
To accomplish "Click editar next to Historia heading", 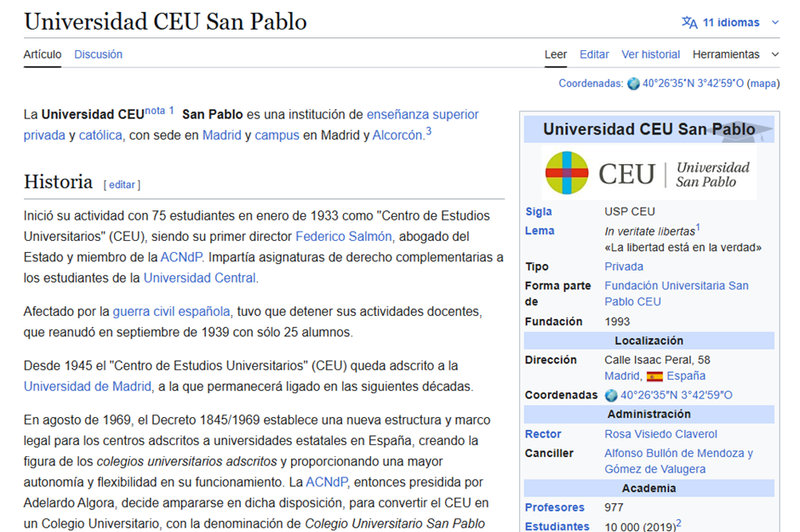I will (x=122, y=185).
